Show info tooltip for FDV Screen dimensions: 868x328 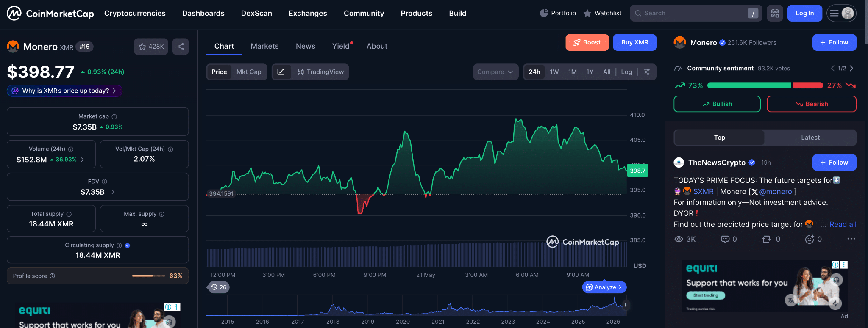(x=104, y=182)
